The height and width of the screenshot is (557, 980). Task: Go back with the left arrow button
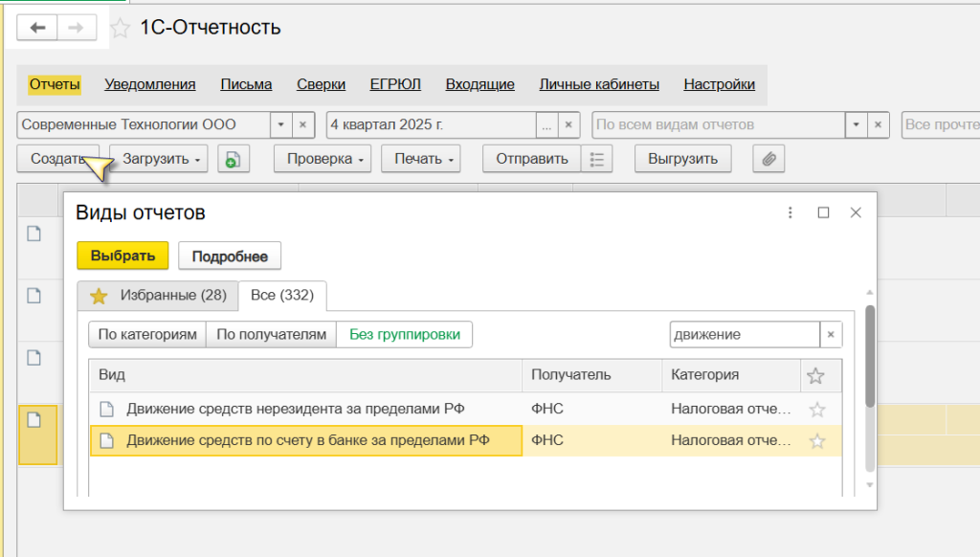click(x=37, y=28)
